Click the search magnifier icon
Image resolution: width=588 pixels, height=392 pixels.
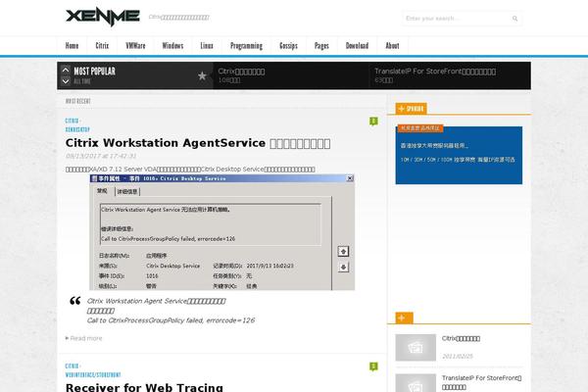point(514,19)
